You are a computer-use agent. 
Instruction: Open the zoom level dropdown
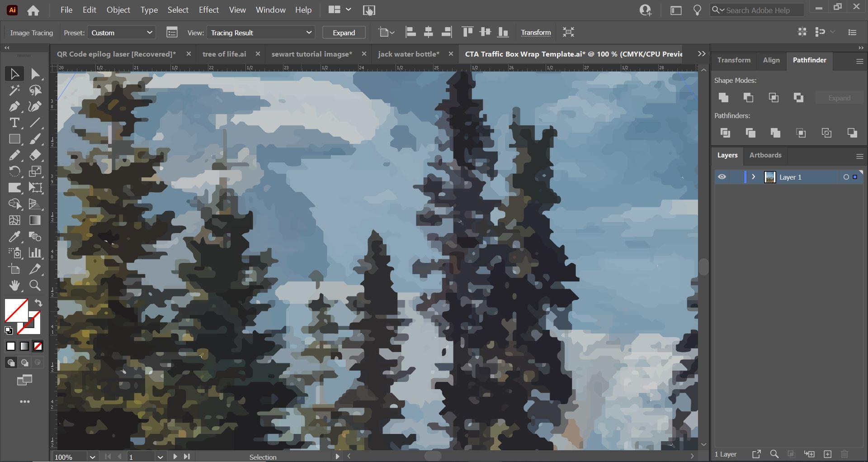point(93,457)
